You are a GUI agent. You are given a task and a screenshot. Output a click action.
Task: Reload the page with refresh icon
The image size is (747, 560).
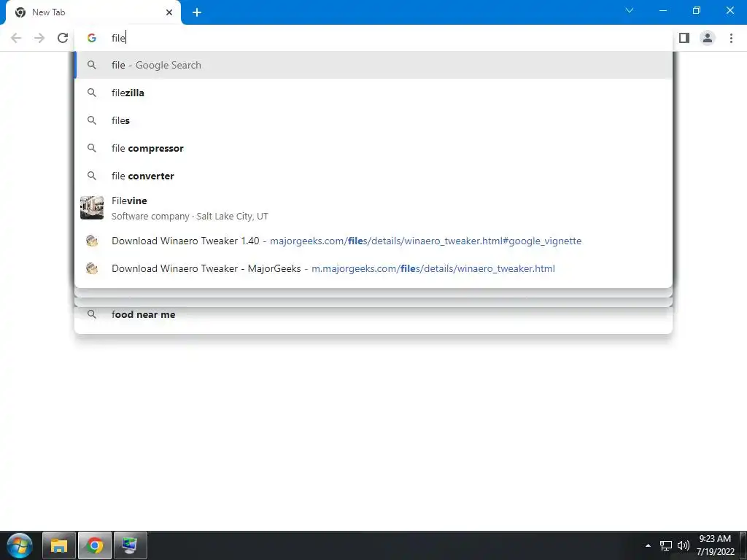pyautogui.click(x=63, y=38)
